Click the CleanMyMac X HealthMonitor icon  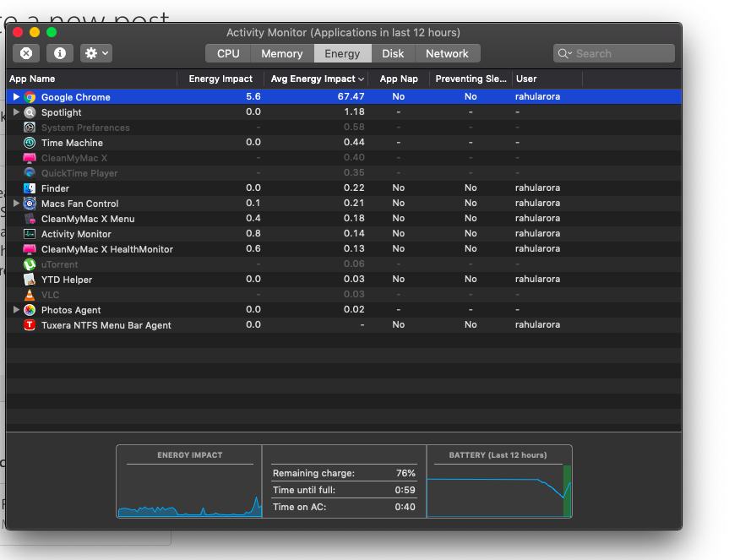point(30,249)
